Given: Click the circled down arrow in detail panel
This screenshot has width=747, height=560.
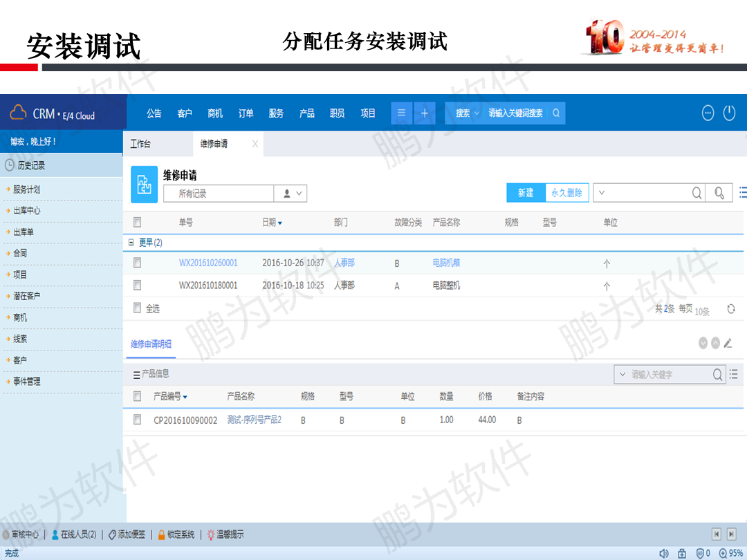Looking at the screenshot, I should click(x=703, y=343).
